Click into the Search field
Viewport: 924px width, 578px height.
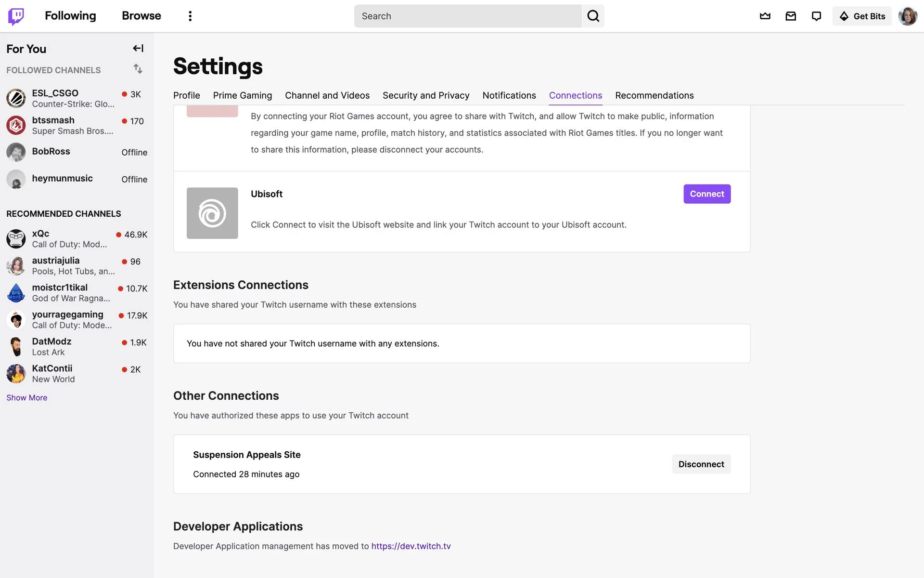[x=467, y=16]
